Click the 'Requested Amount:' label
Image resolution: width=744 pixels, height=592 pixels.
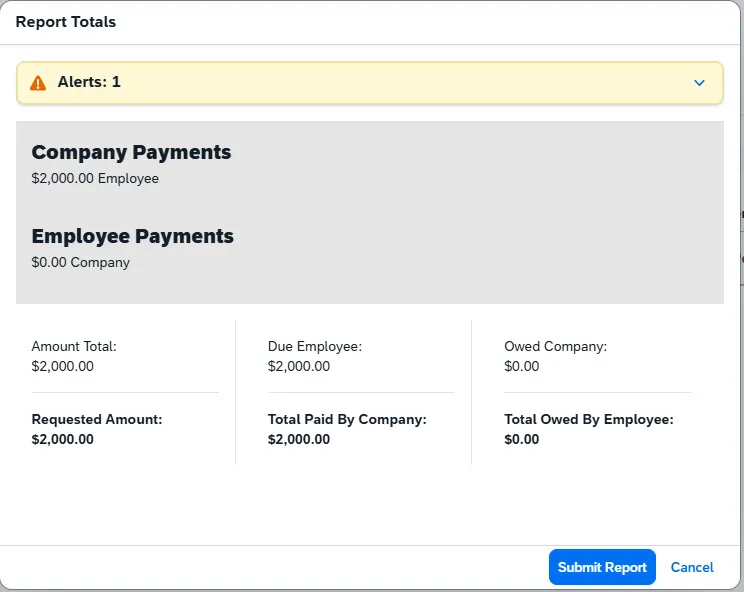[97, 419]
